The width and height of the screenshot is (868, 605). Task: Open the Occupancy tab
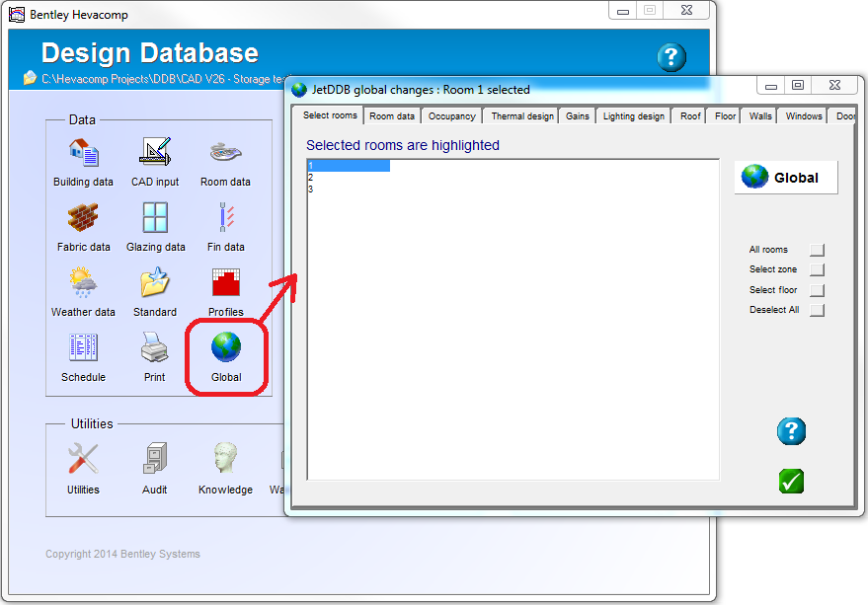click(451, 116)
